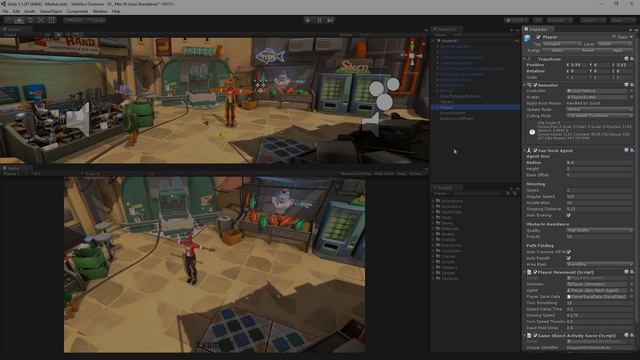Open the Culling Mode dropdown
This screenshot has width=640, height=360.
(x=600, y=116)
